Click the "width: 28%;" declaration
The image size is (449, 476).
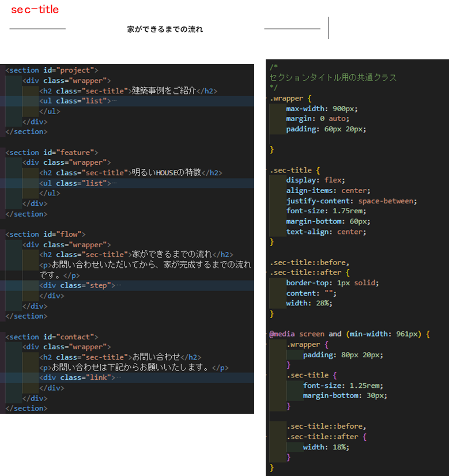point(309,303)
